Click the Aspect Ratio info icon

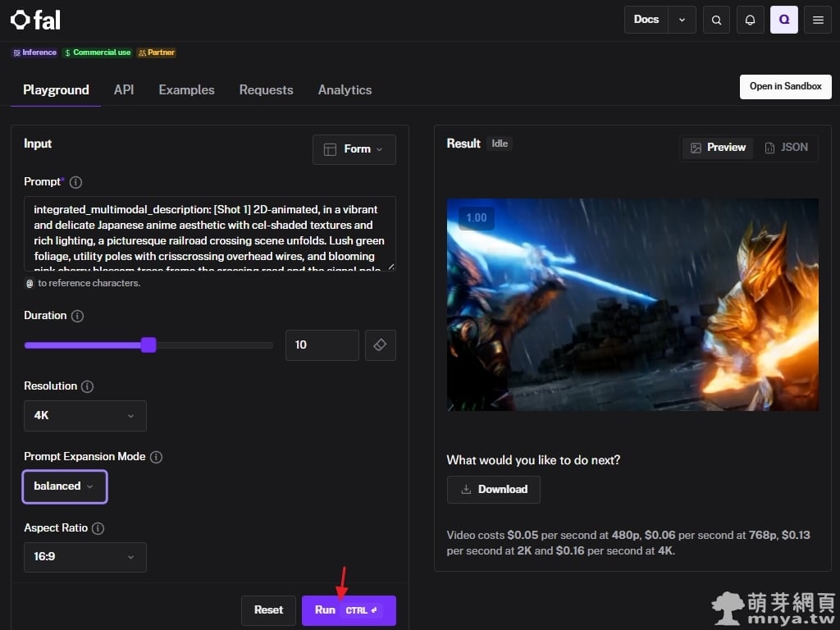pos(98,528)
